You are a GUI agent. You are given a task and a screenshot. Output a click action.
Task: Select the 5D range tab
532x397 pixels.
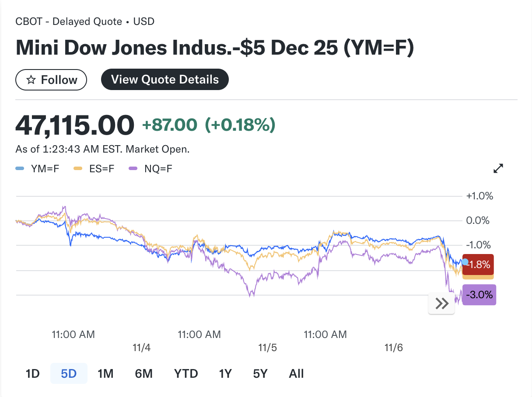click(x=69, y=374)
